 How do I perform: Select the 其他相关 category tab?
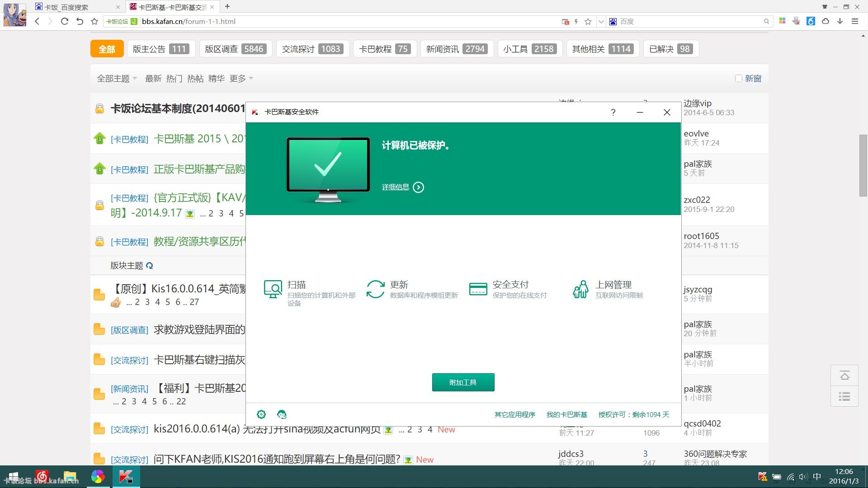[603, 49]
